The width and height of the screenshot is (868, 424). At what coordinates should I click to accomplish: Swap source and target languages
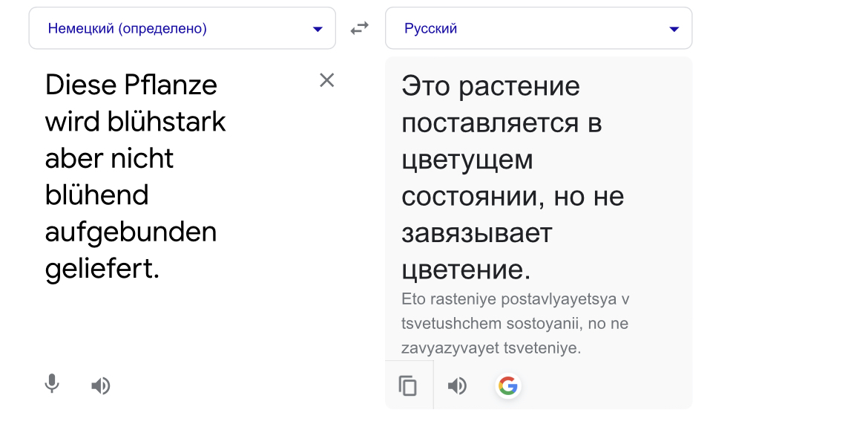point(360,28)
